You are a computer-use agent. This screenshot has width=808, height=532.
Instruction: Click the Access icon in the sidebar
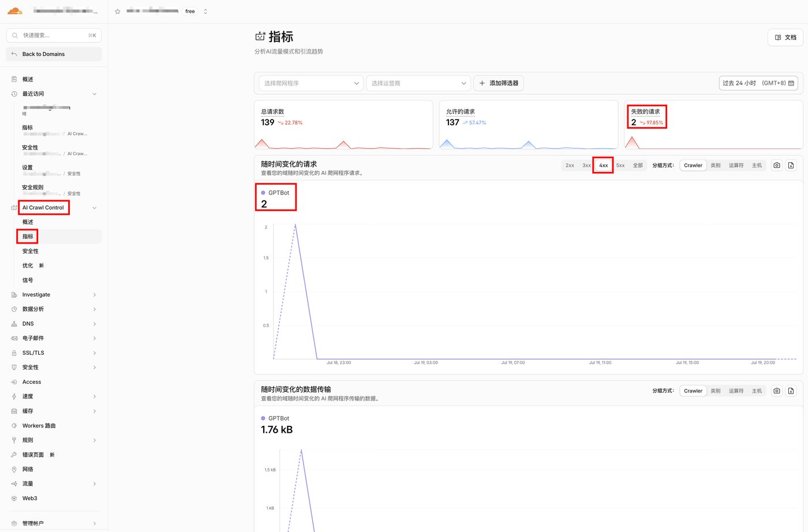[14, 382]
